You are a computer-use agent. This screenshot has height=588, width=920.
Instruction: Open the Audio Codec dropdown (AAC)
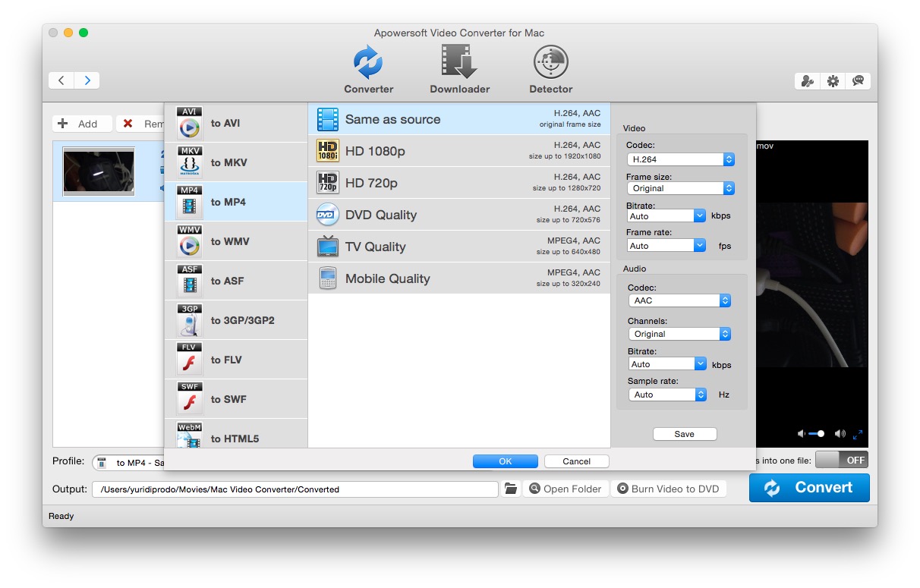[x=680, y=300]
